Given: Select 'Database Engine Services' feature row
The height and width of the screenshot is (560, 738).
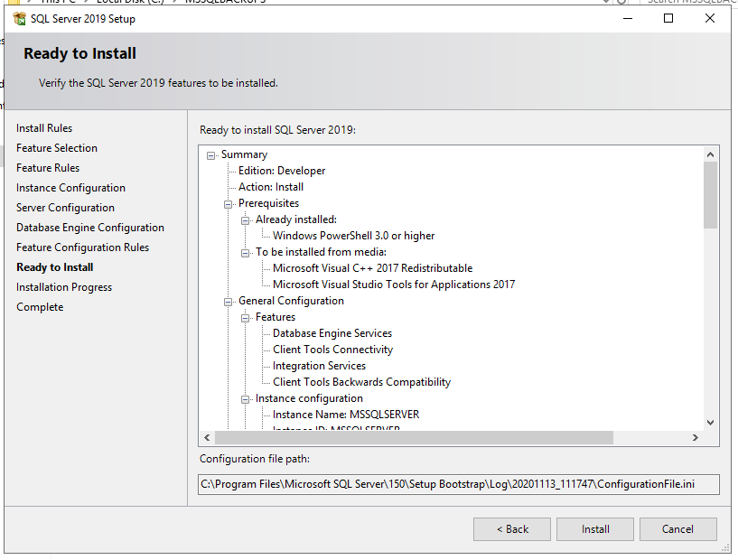Looking at the screenshot, I should coord(332,333).
